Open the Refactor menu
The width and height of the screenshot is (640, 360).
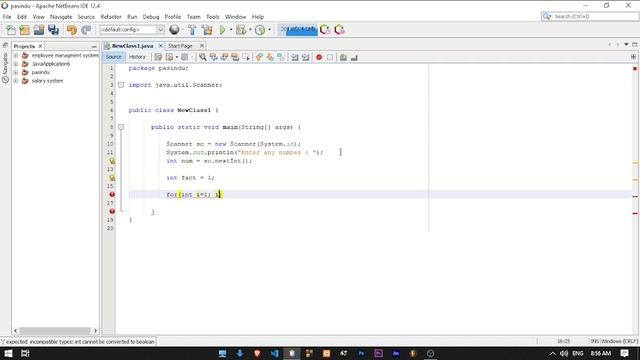point(111,17)
